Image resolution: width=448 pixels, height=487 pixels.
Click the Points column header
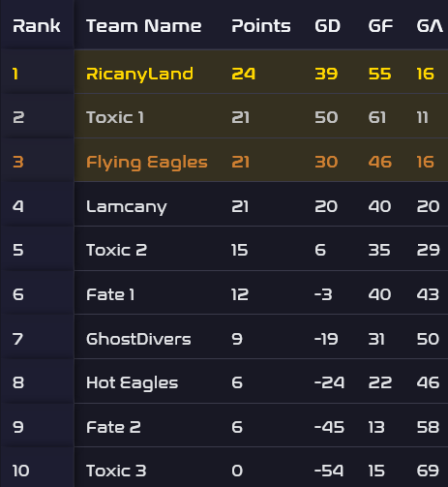pyautogui.click(x=261, y=26)
